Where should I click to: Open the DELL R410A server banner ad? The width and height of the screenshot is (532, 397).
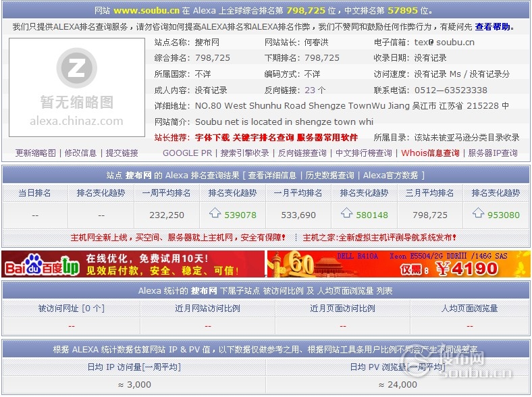(x=398, y=264)
